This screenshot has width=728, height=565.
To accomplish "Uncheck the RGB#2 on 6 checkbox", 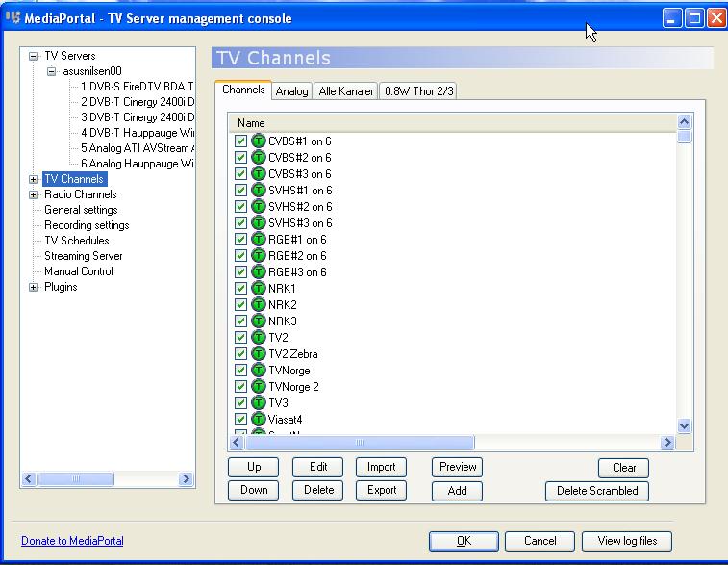I will (x=240, y=256).
